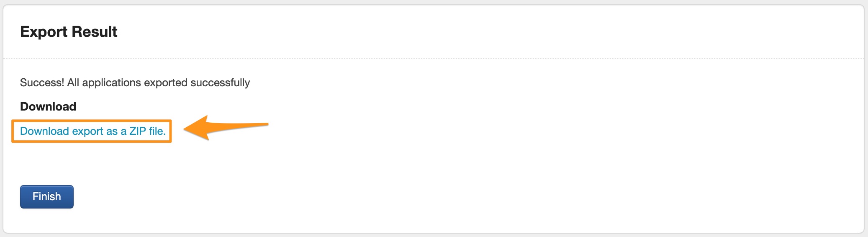Click the word exported in the status text

tap(166, 82)
